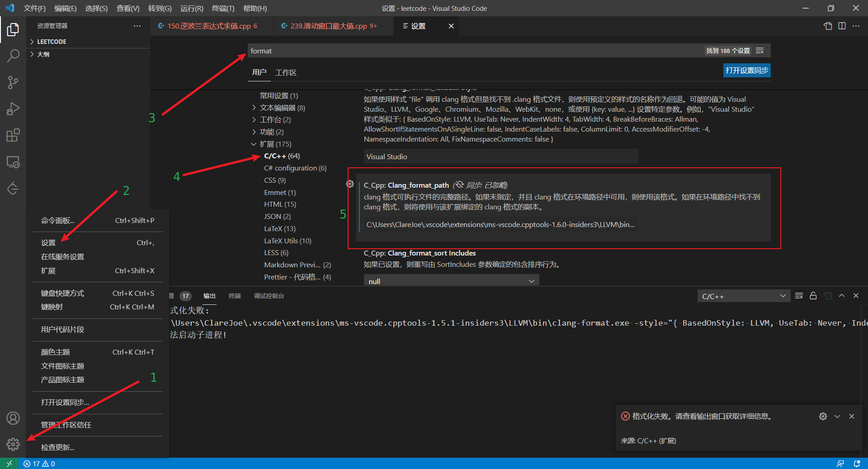The width and height of the screenshot is (868, 469).
Task: Clear the output panel
Action: [x=799, y=296]
